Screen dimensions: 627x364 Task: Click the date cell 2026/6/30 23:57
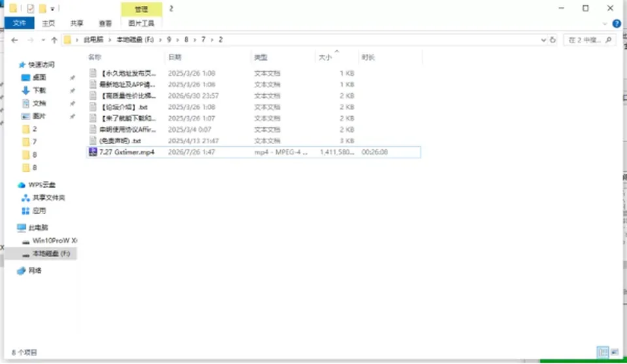click(x=193, y=95)
